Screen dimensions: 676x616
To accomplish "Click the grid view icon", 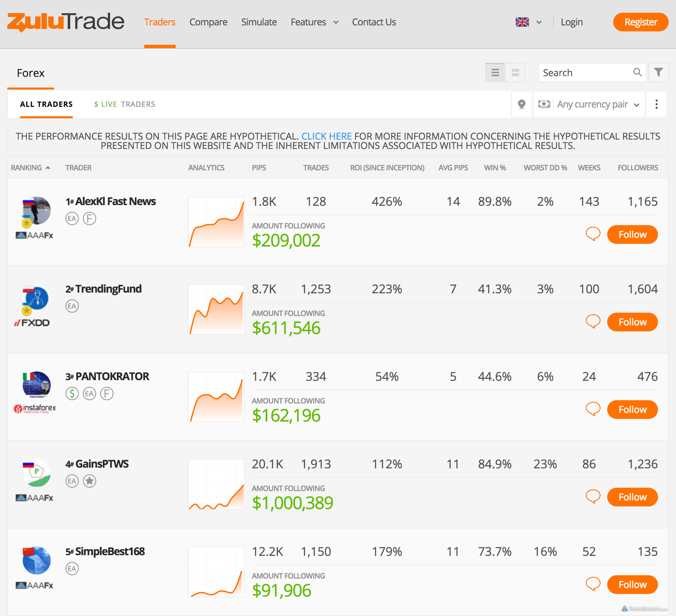I will pos(515,72).
